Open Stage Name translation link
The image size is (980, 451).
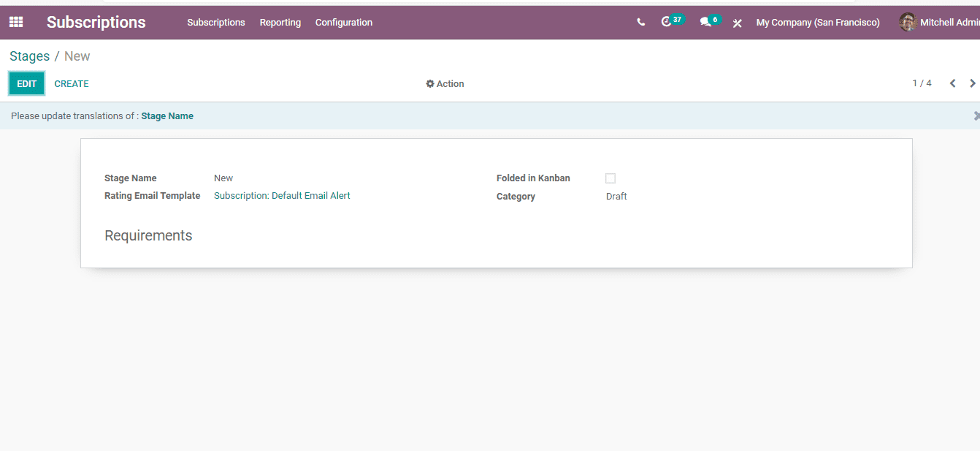167,116
